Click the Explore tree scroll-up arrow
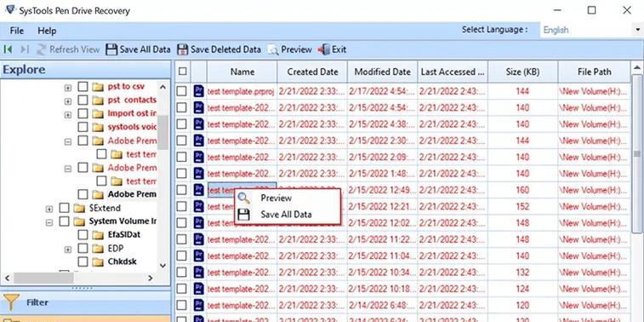Screen dimensions: 644x322 163,87
